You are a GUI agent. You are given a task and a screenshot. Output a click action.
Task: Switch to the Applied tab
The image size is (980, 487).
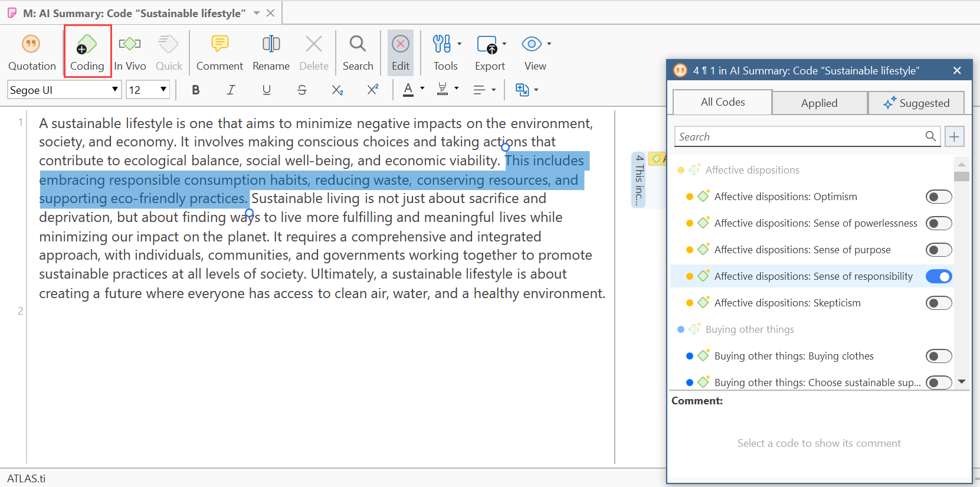pos(819,103)
